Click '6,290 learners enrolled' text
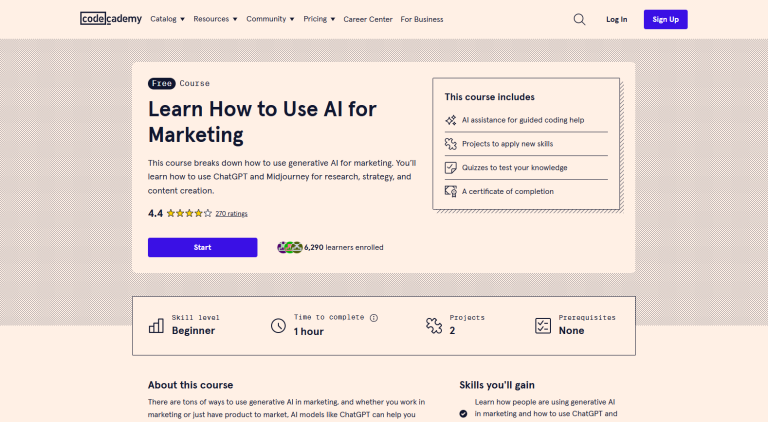Image resolution: width=768 pixels, height=422 pixels. 343,247
